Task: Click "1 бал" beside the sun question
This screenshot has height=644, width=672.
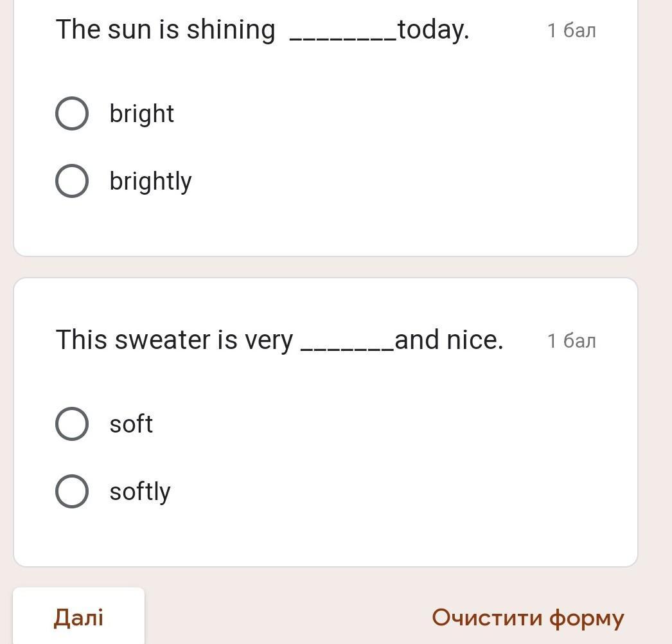Action: 571,30
